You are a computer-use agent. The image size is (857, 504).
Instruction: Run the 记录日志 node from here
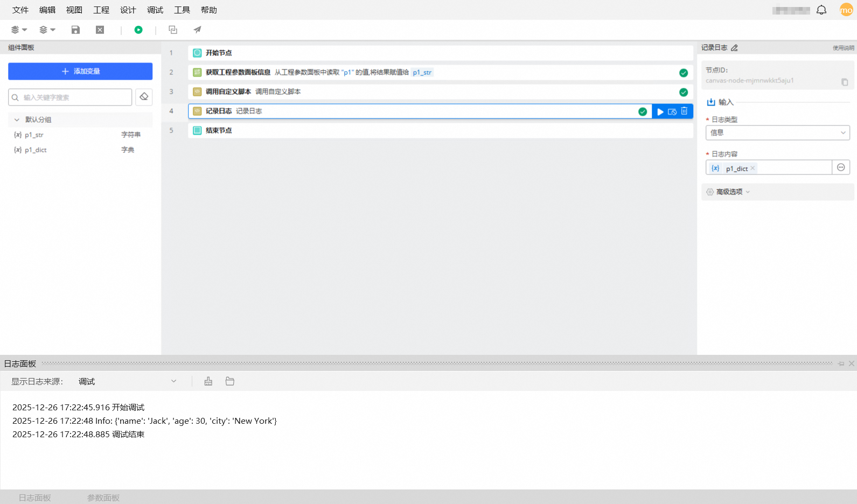coord(660,111)
